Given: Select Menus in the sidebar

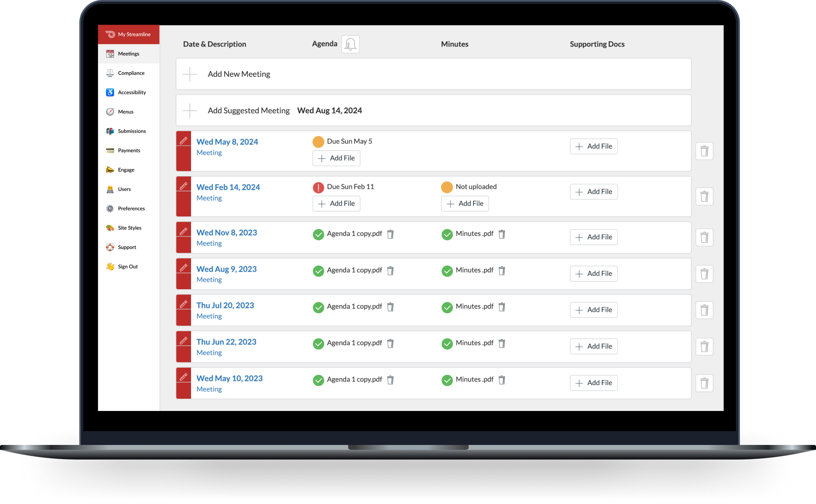Looking at the screenshot, I should pos(129,112).
